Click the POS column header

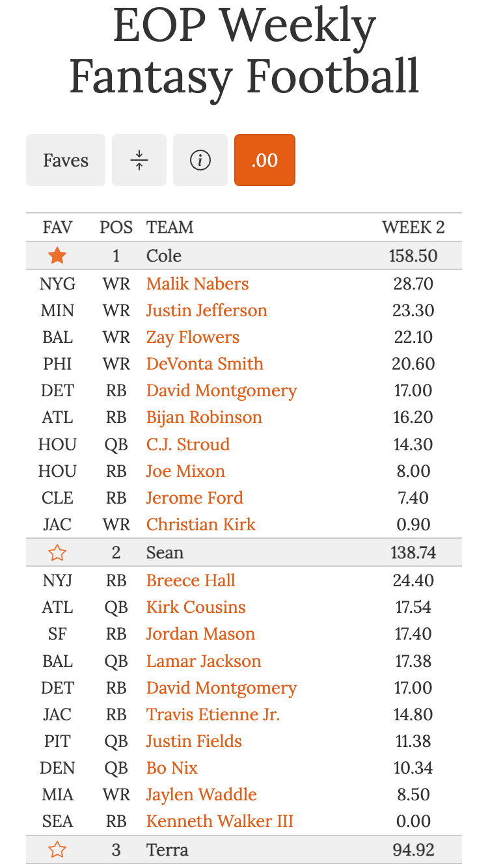(x=116, y=227)
